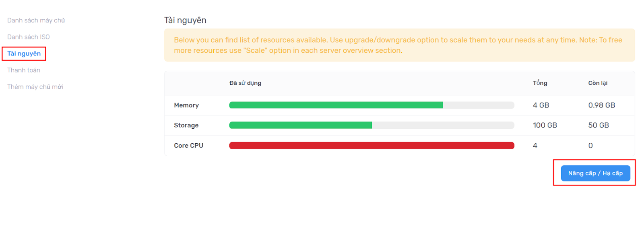Click the red Core CPU bar
Screen dimensions: 644x245
[372, 145]
